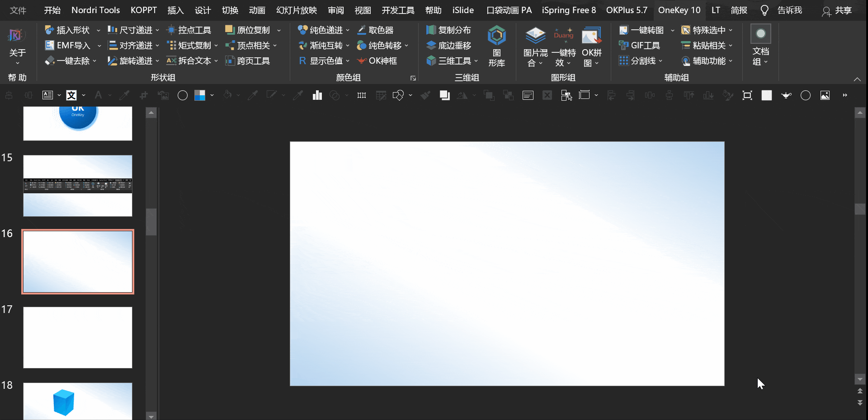Click next slide arrow below the vertical scrollbar
This screenshot has width=868, height=420.
coord(860,403)
